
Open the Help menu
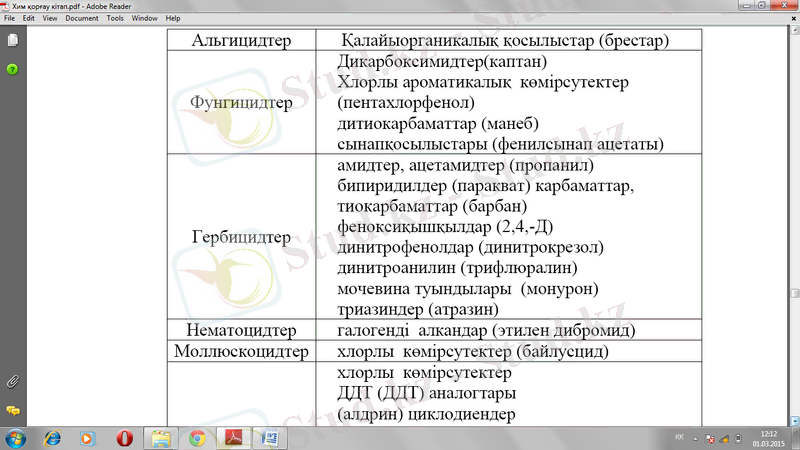[173, 18]
